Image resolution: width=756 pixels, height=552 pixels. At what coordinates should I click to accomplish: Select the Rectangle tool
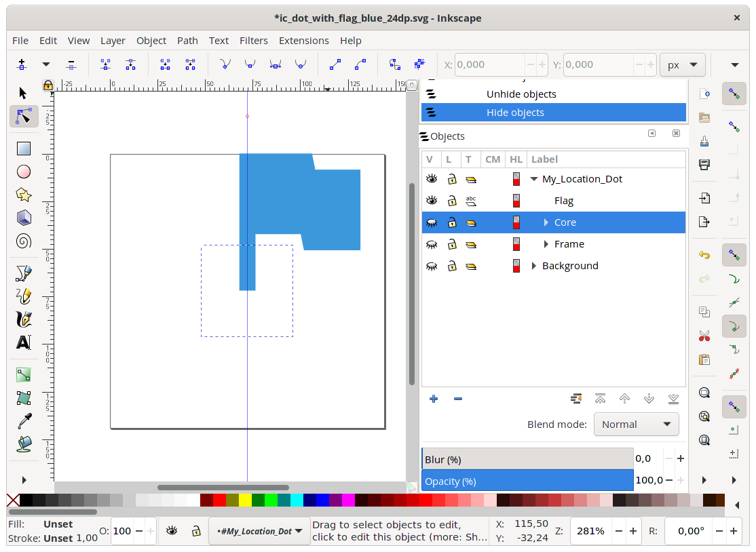24,149
